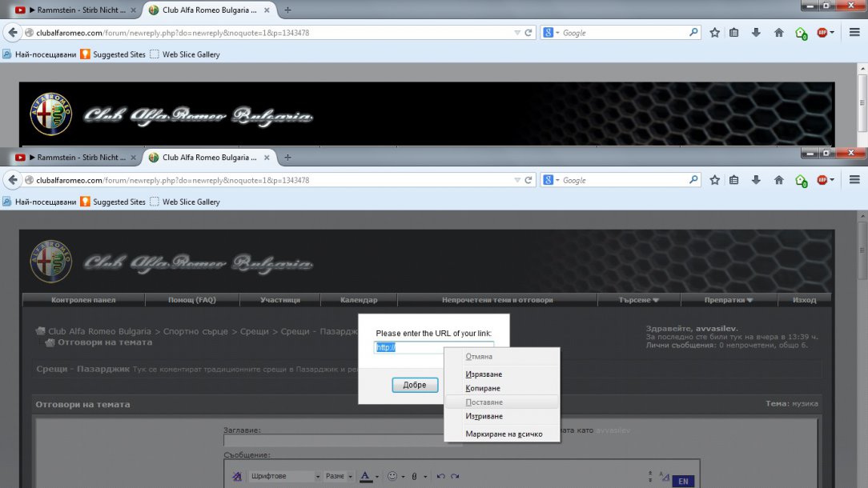
Task: Insert a smiley using the smiley face icon
Action: click(392, 477)
